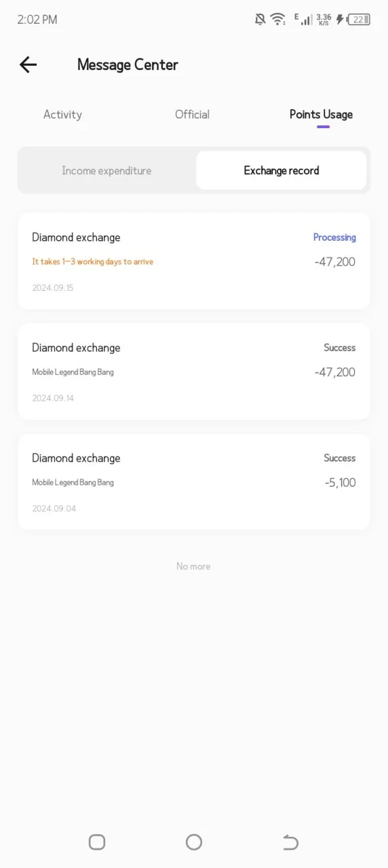This screenshot has height=868, width=388.
Task: Toggle to Exchange record view
Action: click(x=282, y=170)
